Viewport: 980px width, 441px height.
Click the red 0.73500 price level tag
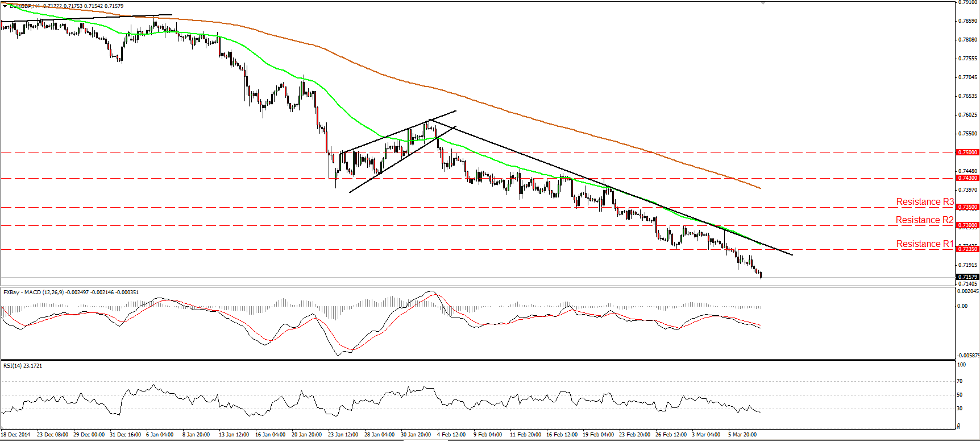967,207
